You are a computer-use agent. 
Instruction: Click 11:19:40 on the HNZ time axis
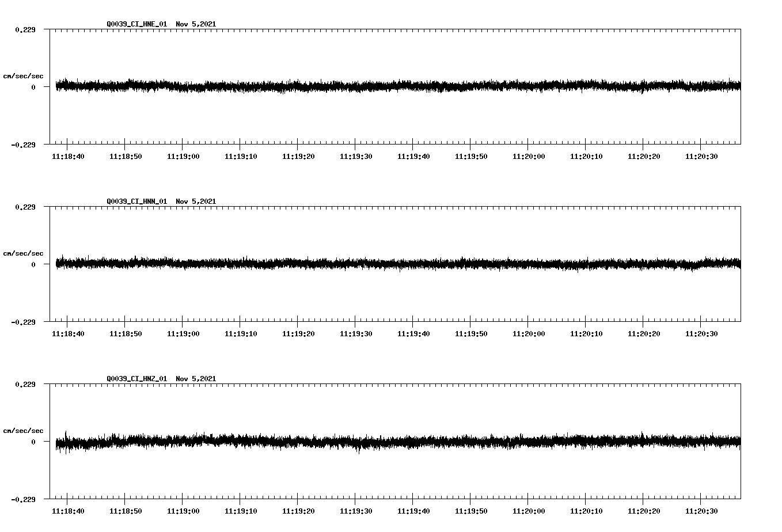(413, 511)
